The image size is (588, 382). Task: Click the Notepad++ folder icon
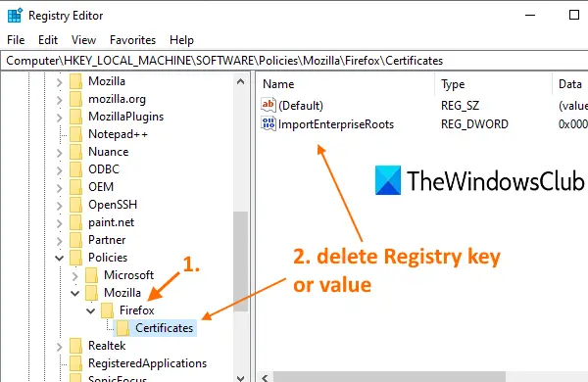pyautogui.click(x=75, y=134)
